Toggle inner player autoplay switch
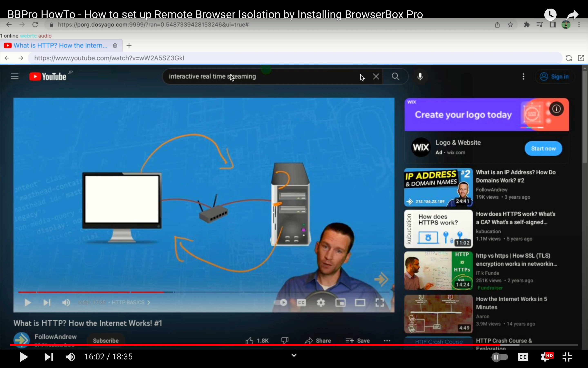 (281, 303)
